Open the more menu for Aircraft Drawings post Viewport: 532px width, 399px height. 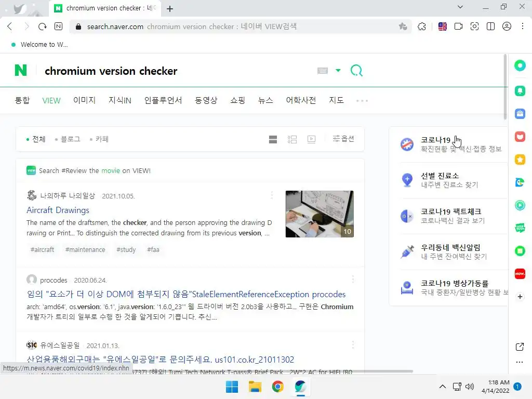point(272,195)
